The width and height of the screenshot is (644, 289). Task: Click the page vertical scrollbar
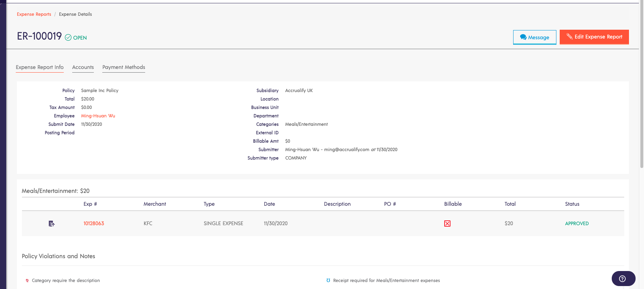coord(641,110)
